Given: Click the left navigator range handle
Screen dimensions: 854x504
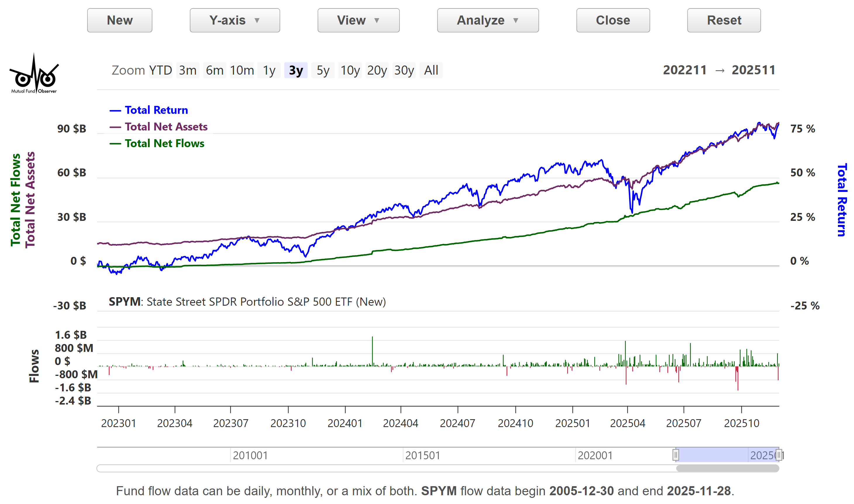Looking at the screenshot, I should (675, 455).
